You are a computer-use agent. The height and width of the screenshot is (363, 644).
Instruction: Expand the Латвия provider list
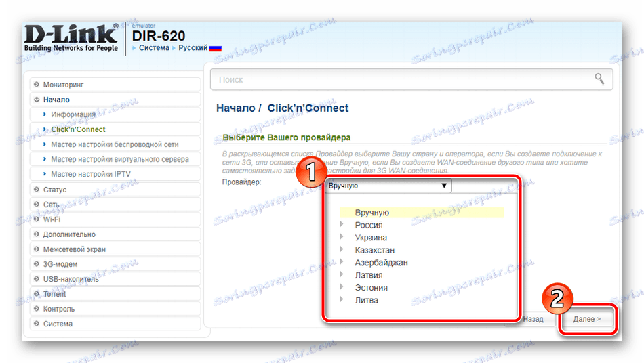pyautogui.click(x=341, y=274)
